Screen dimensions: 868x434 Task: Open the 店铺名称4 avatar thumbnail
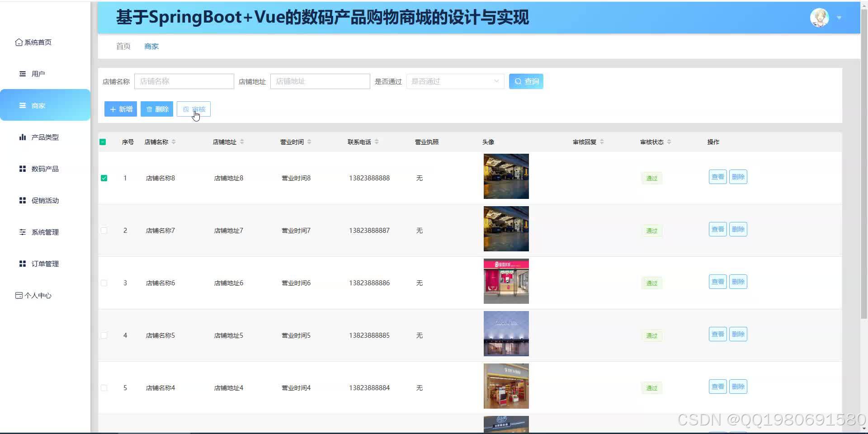[x=506, y=386]
